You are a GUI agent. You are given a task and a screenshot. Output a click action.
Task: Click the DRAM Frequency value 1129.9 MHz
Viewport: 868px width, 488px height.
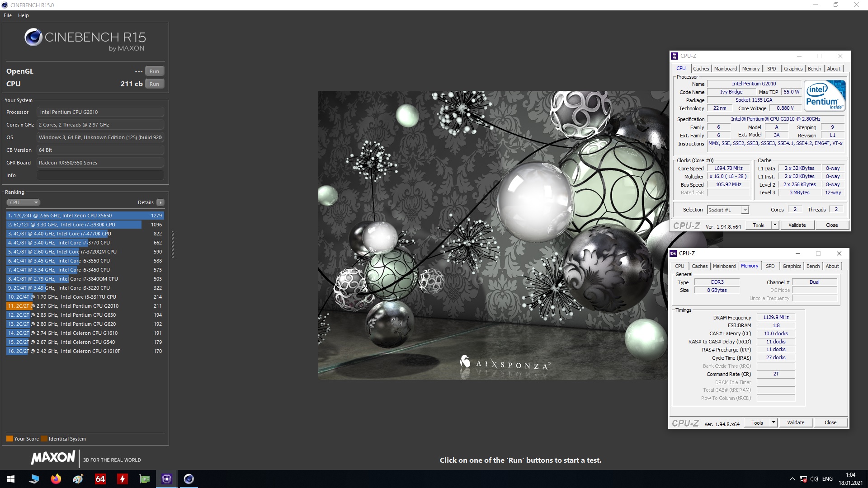(776, 317)
